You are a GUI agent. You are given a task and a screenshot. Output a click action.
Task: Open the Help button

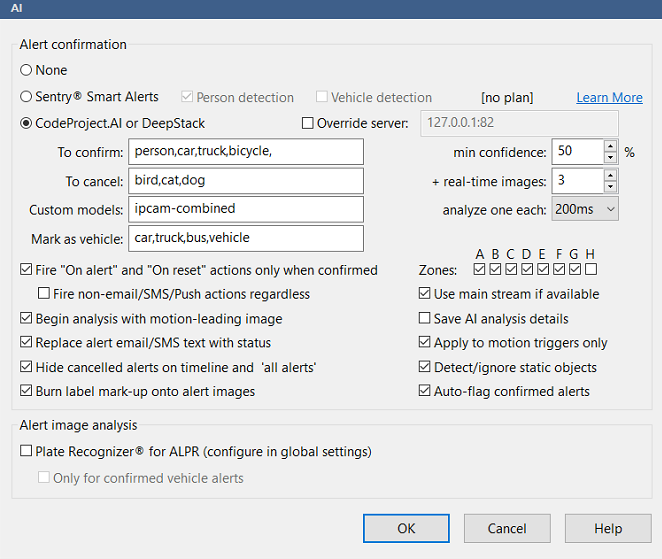608,528
